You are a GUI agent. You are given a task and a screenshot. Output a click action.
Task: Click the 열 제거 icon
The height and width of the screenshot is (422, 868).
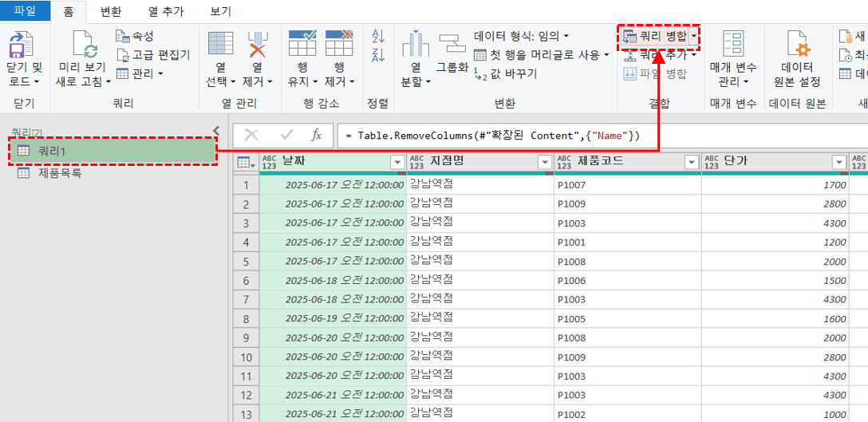pos(258,46)
